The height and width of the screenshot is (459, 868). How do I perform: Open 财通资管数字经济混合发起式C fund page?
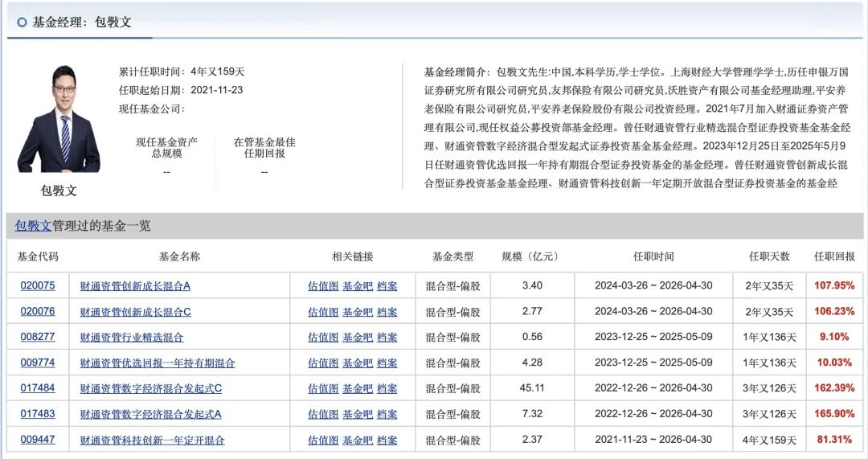pyautogui.click(x=151, y=389)
